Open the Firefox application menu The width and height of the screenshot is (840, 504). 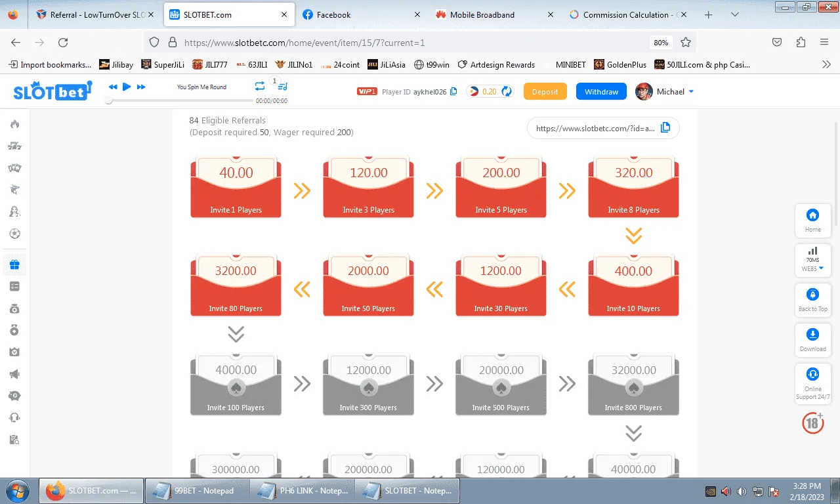pyautogui.click(x=824, y=42)
